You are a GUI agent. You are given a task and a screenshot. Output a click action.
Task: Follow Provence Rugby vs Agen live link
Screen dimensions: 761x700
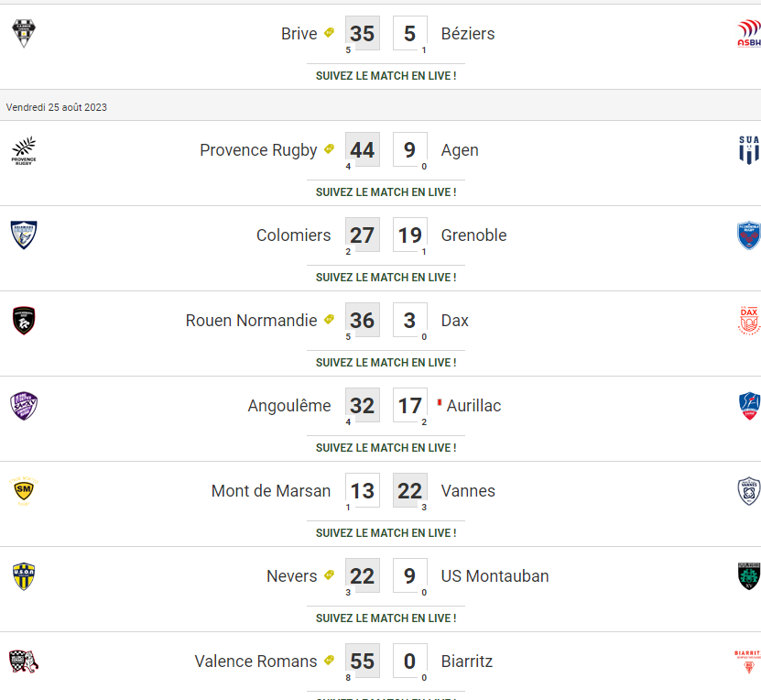click(x=386, y=192)
